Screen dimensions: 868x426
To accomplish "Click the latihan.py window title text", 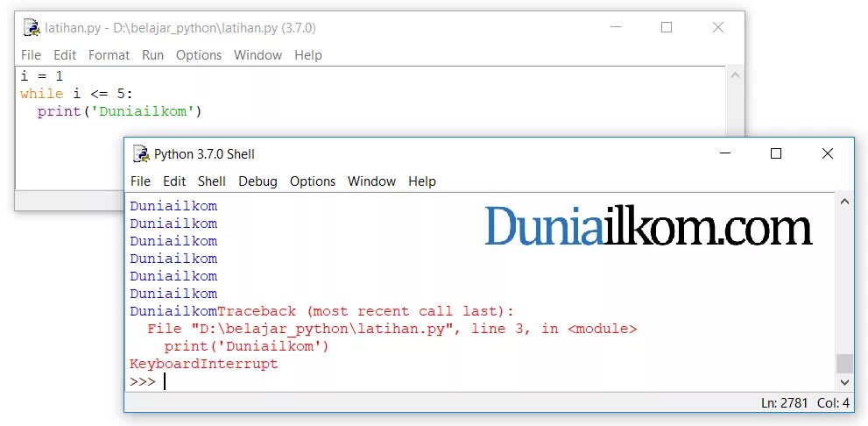I will pyautogui.click(x=180, y=28).
